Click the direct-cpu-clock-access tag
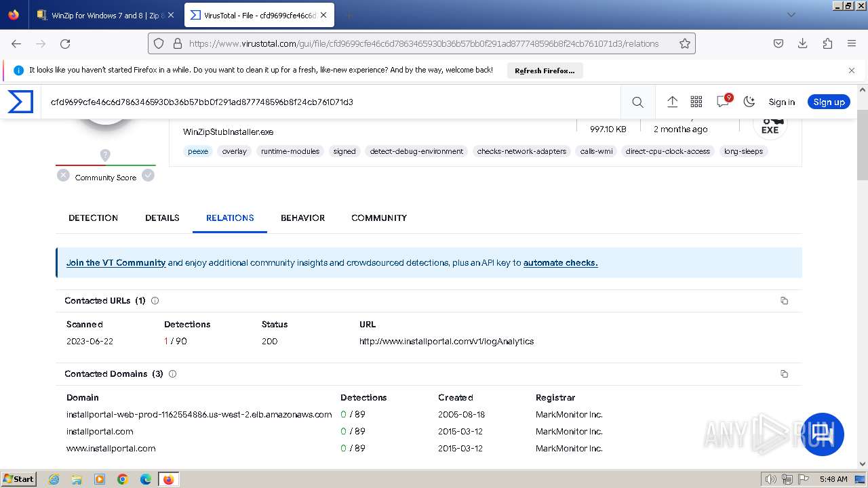Viewport: 868px width, 488px height. coord(668,151)
